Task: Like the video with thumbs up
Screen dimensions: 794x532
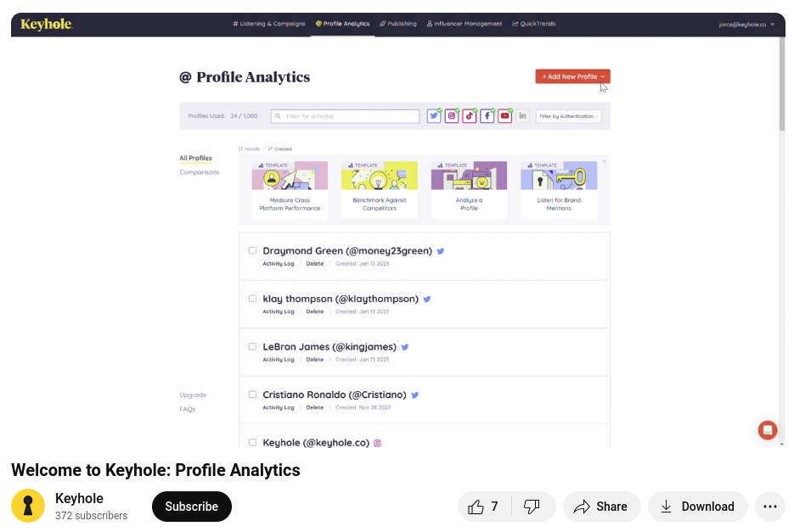Action: [x=484, y=507]
